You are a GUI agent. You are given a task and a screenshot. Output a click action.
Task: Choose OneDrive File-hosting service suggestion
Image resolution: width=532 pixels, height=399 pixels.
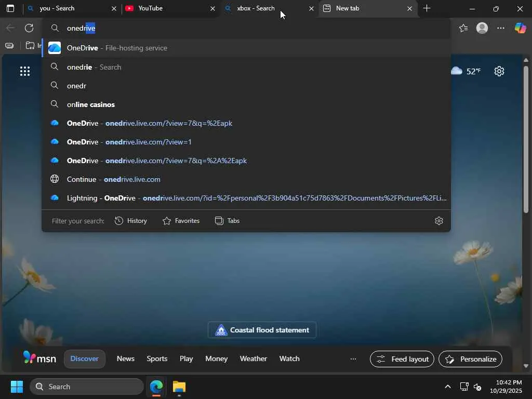(246, 48)
